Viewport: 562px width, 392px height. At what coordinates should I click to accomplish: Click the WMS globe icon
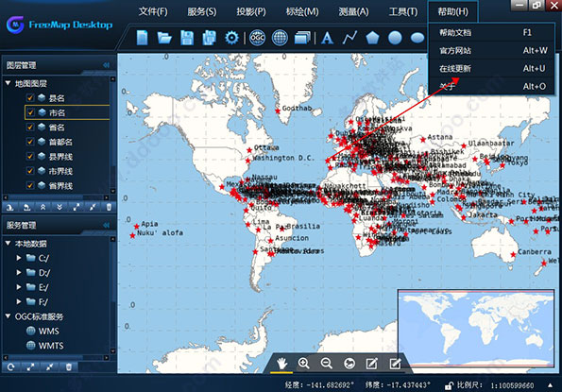31,331
